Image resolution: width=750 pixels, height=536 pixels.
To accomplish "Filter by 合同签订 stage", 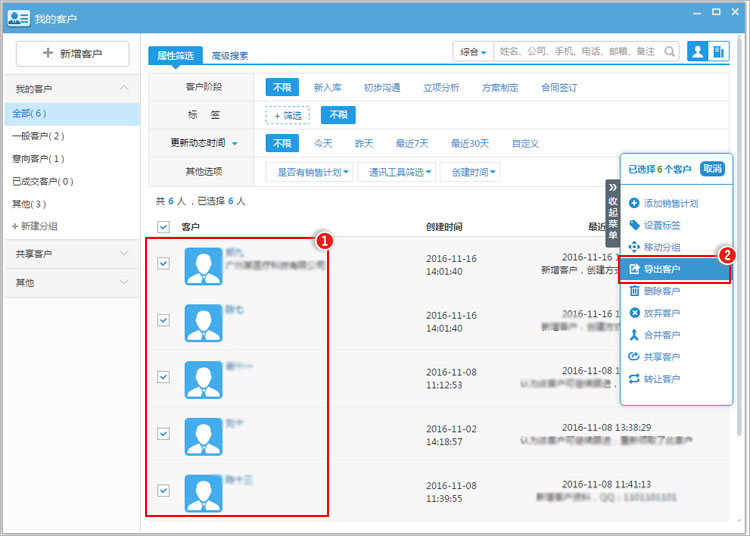I will click(x=559, y=88).
